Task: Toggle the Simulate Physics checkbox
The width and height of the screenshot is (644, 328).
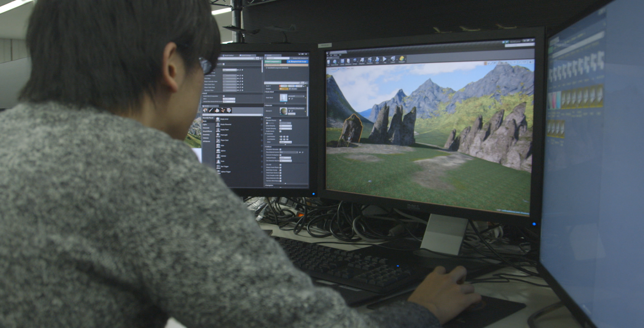Action: 280,120
